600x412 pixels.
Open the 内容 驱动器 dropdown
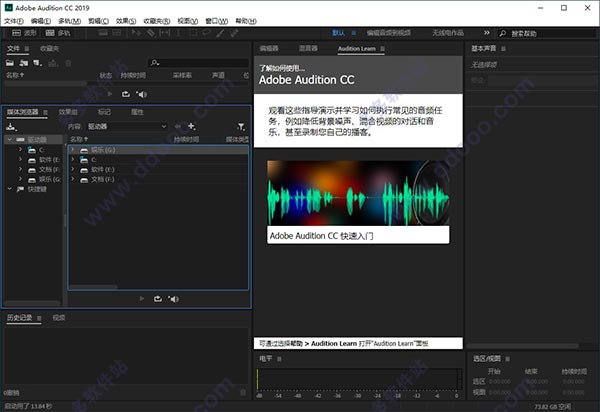[x=127, y=126]
